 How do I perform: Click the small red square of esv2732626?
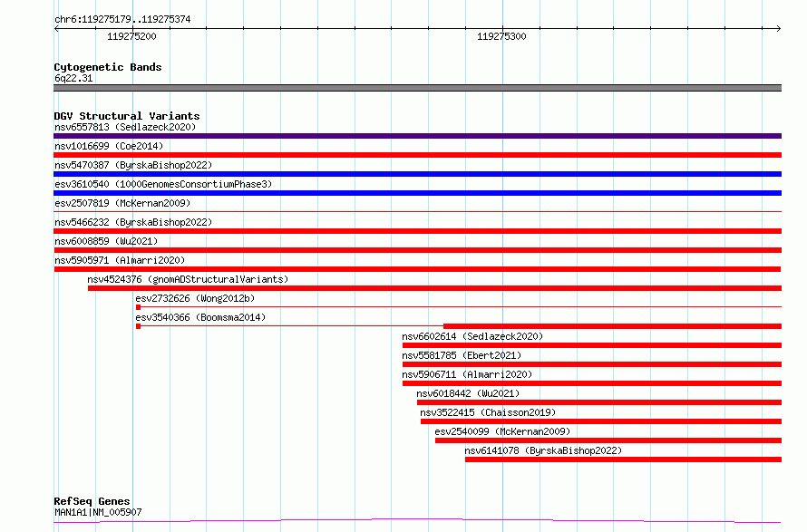(x=138, y=307)
